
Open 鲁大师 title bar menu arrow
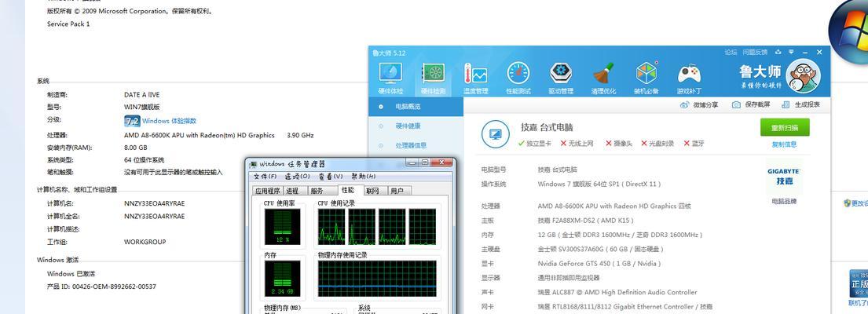pyautogui.click(x=792, y=52)
